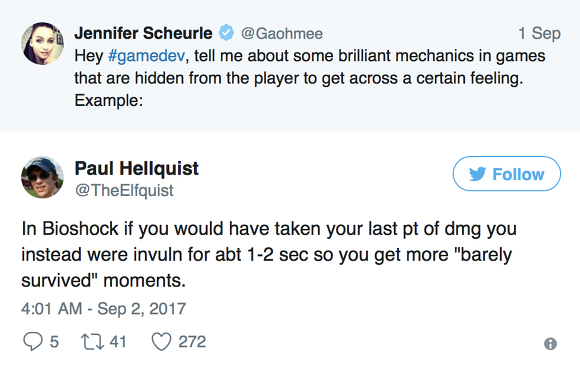Click the 1 Sep date link
The width and height of the screenshot is (580, 365).
(539, 33)
